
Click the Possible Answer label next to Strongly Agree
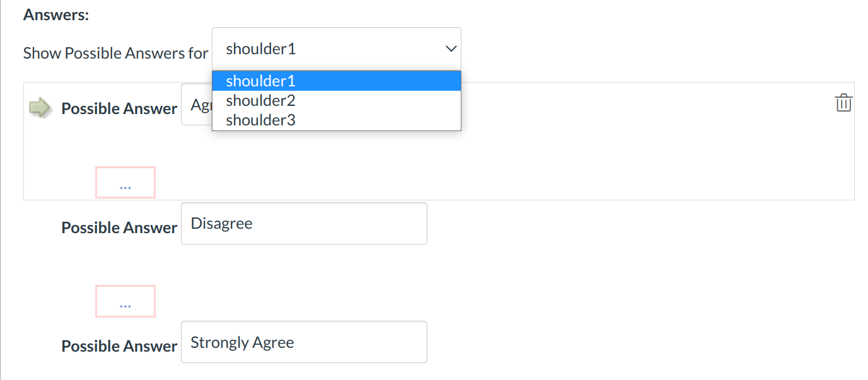tap(119, 347)
